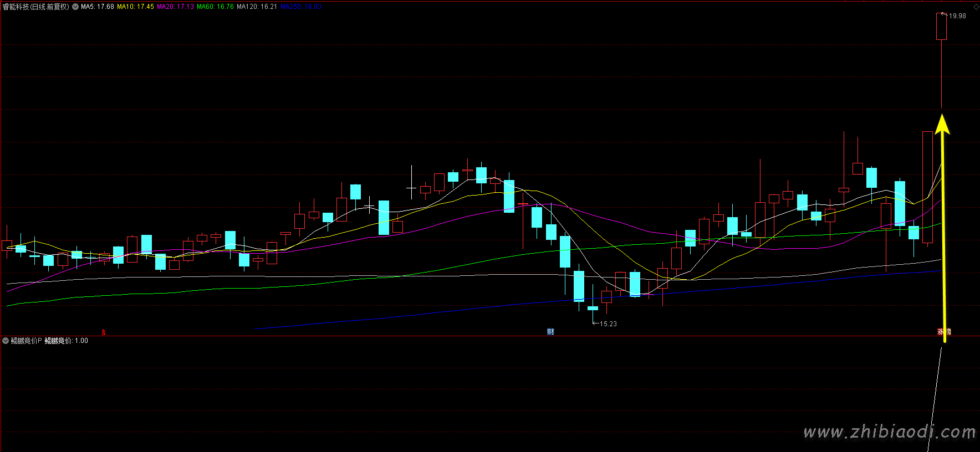
Task: Click the diamond icon at top-right corner
Action: point(976,7)
